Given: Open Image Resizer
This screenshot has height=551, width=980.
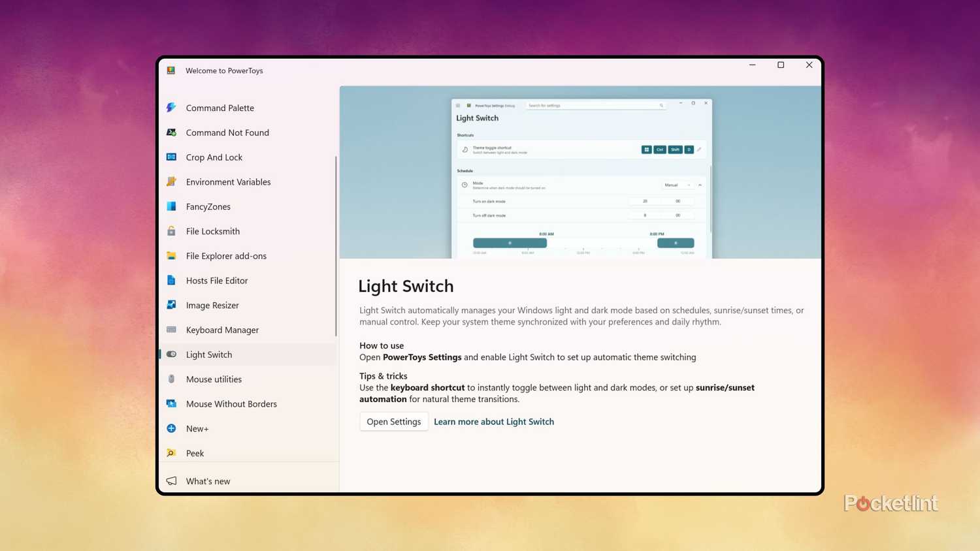Looking at the screenshot, I should pos(212,305).
